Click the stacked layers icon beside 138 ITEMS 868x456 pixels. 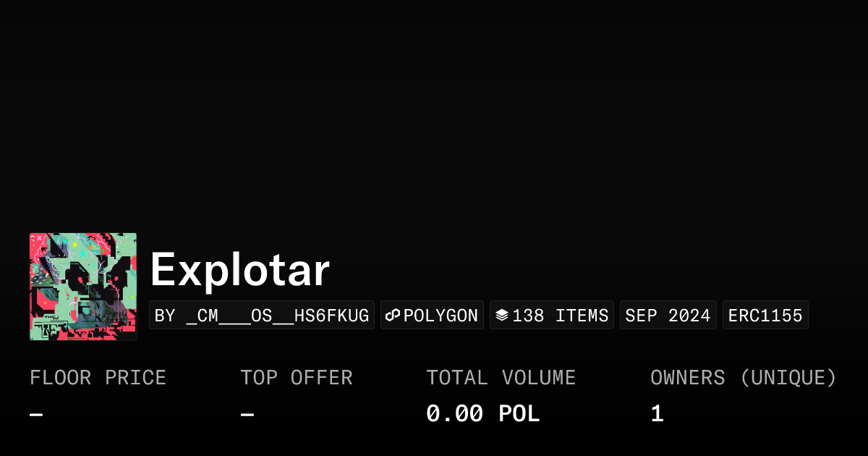(502, 316)
